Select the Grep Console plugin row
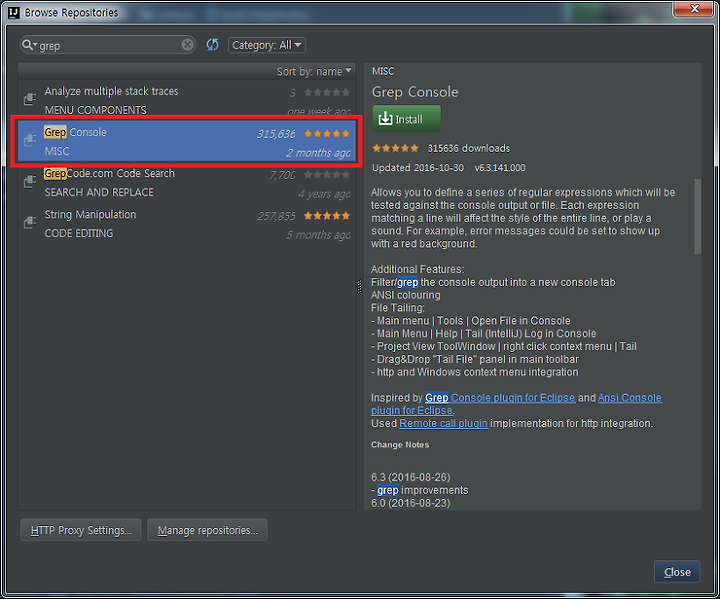 click(186, 141)
